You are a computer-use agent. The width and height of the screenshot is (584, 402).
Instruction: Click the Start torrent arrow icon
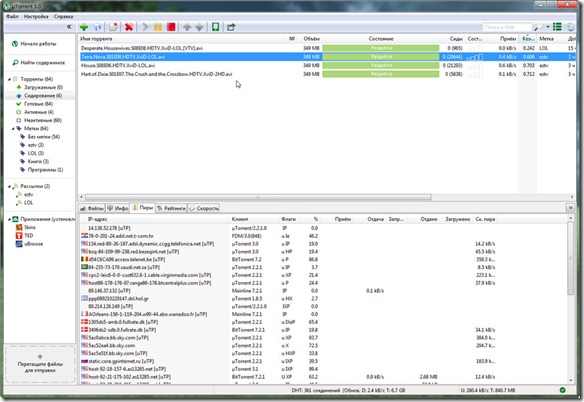pyautogui.click(x=145, y=27)
